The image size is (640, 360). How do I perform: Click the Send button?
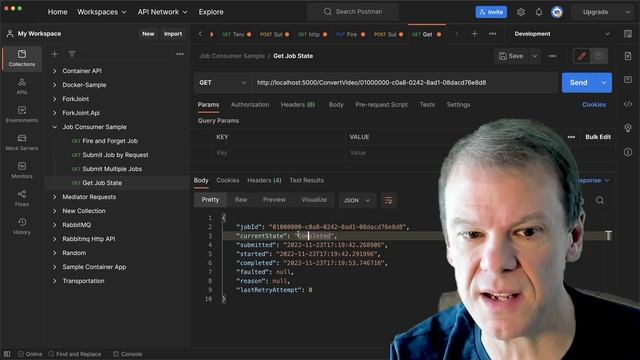(579, 82)
